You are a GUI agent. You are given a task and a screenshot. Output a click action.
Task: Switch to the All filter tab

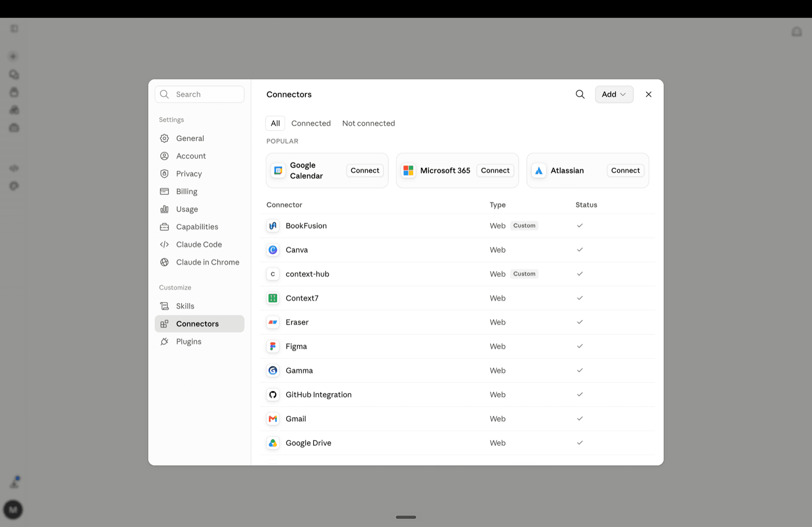click(x=276, y=123)
